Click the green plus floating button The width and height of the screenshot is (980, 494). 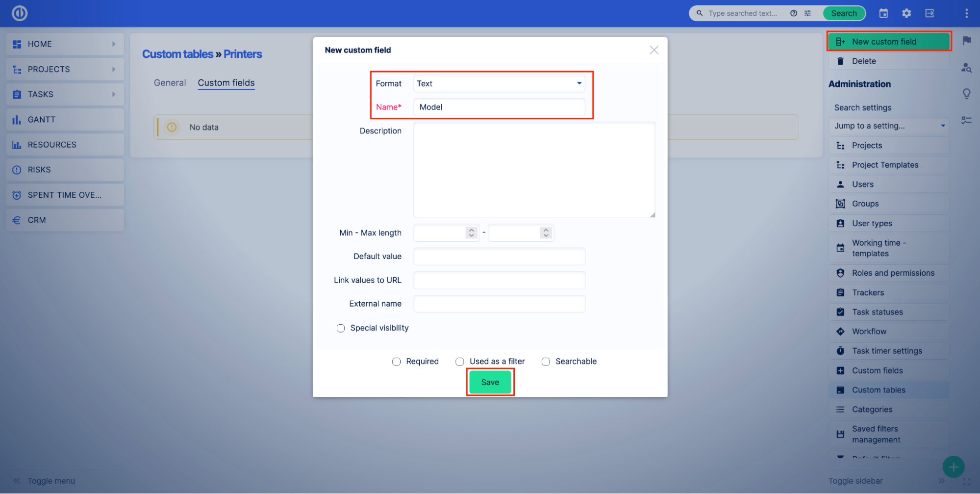click(x=953, y=467)
